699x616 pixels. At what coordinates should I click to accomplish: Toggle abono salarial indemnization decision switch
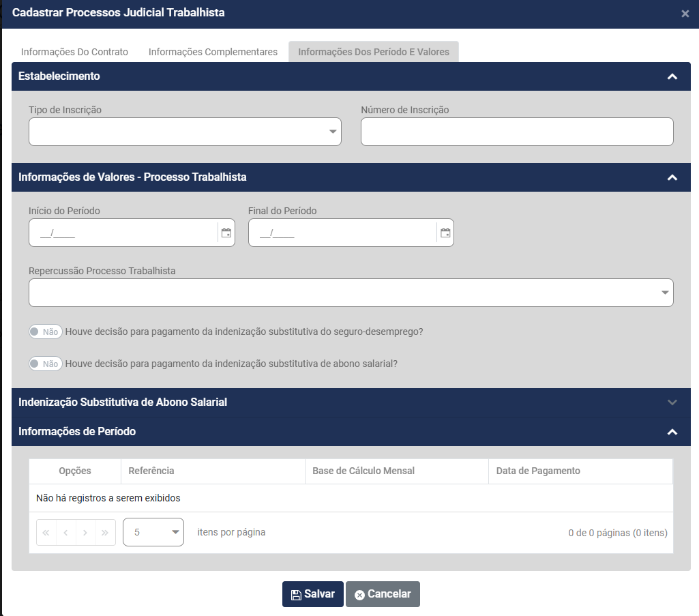click(x=46, y=364)
